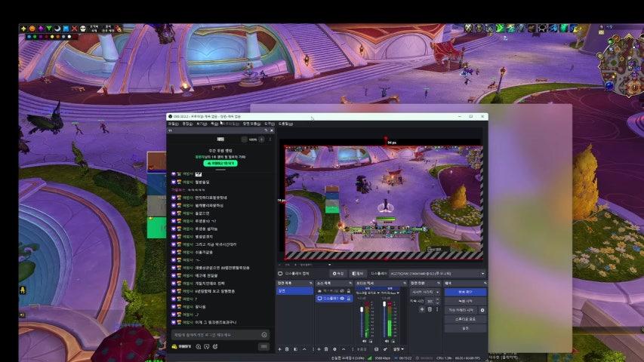Screen dimensions: 644x362
Task: Toggle lock on the Display Capture source row
Action: pos(349,299)
